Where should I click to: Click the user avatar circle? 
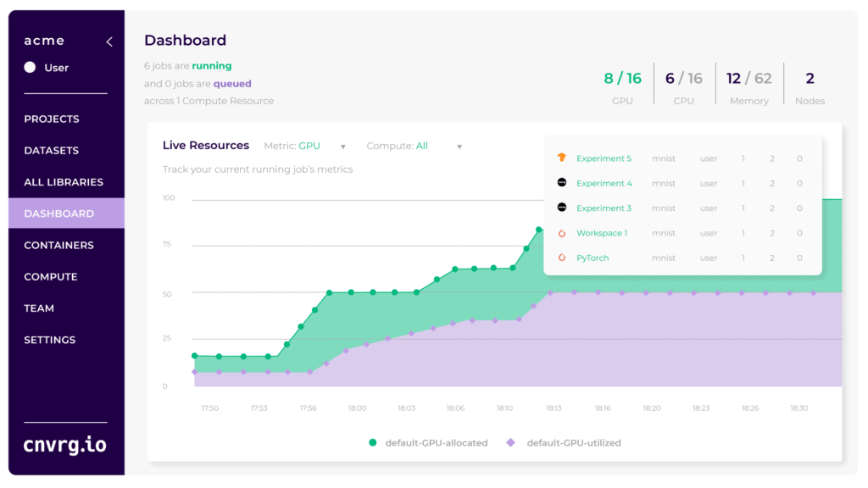tap(30, 67)
